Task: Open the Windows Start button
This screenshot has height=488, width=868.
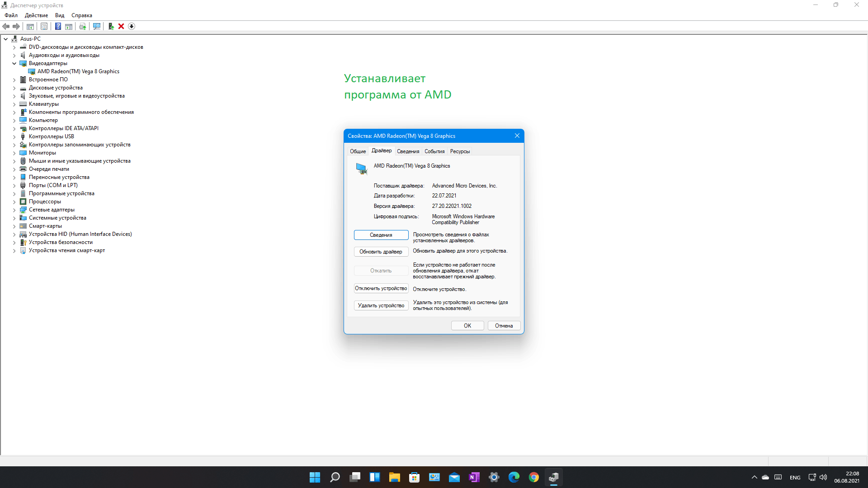Action: [x=315, y=477]
